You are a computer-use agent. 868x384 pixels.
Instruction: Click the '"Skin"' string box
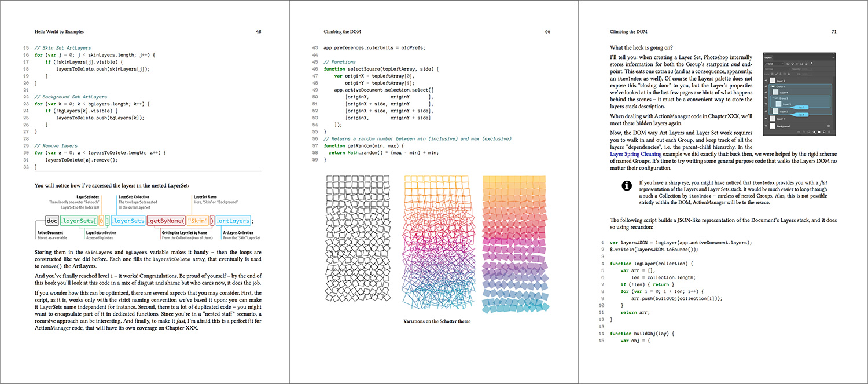(x=198, y=221)
